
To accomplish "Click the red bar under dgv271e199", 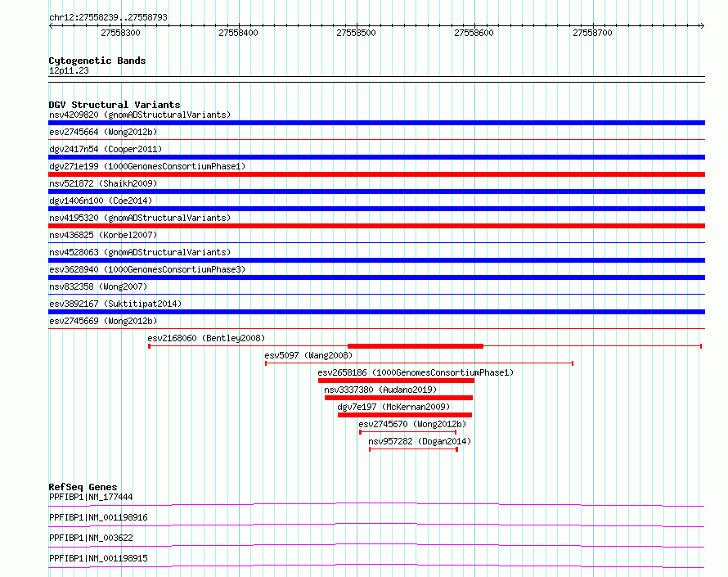I will click(x=376, y=174).
